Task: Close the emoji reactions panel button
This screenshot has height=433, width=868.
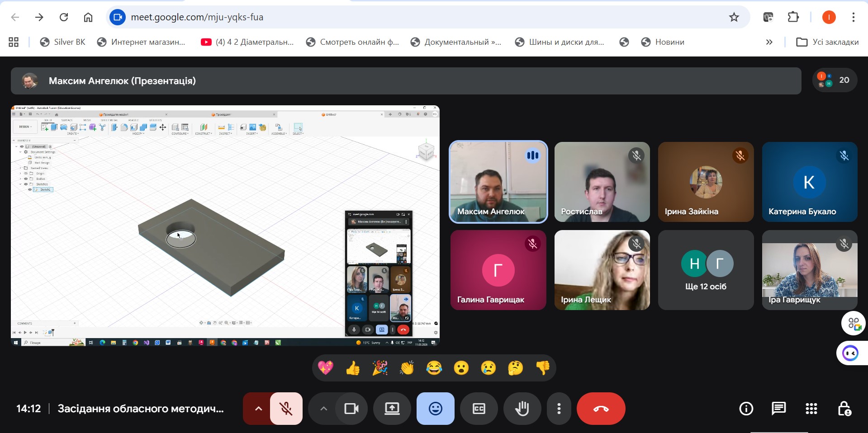Action: click(435, 409)
